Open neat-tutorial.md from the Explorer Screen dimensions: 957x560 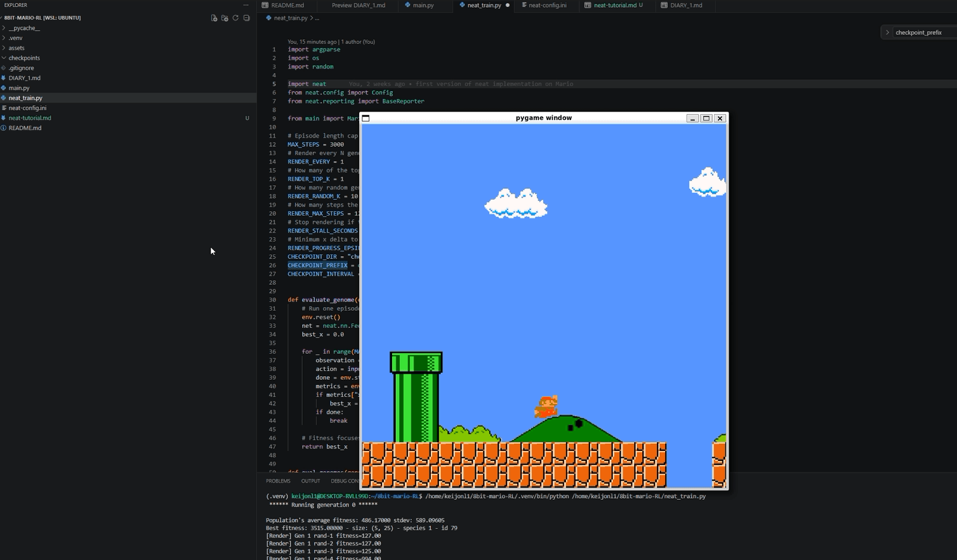128,118
